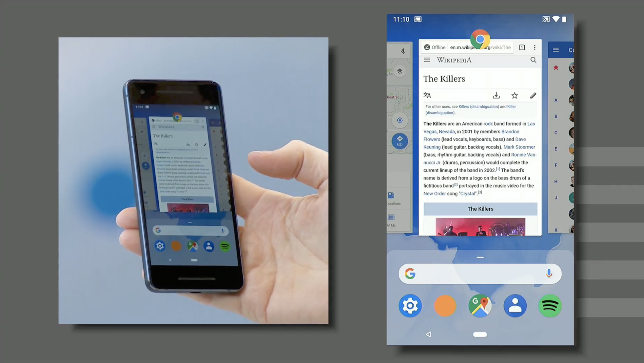
Task: Click the Chrome browser icon
Action: coord(480,39)
